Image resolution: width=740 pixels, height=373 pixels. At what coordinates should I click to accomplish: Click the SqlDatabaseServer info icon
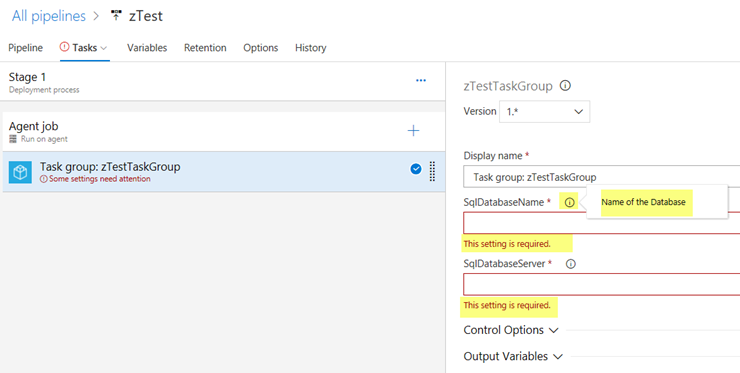pos(571,264)
